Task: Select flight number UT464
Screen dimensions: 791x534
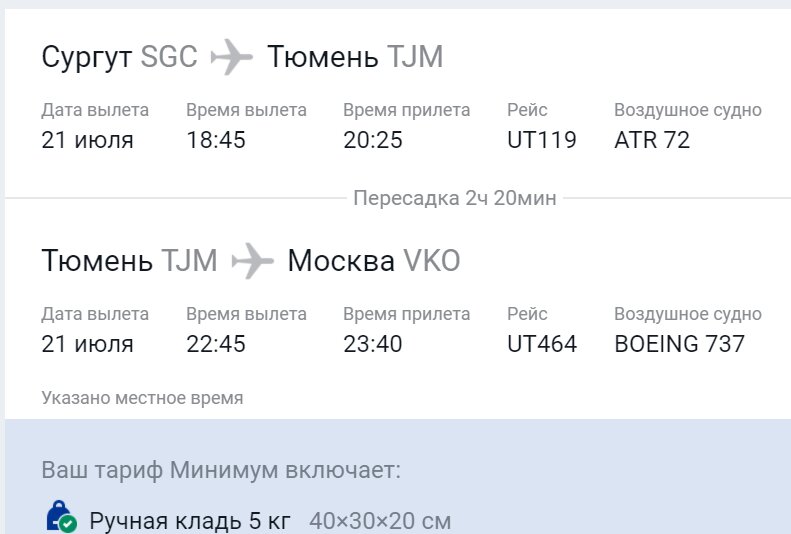Action: 542,344
